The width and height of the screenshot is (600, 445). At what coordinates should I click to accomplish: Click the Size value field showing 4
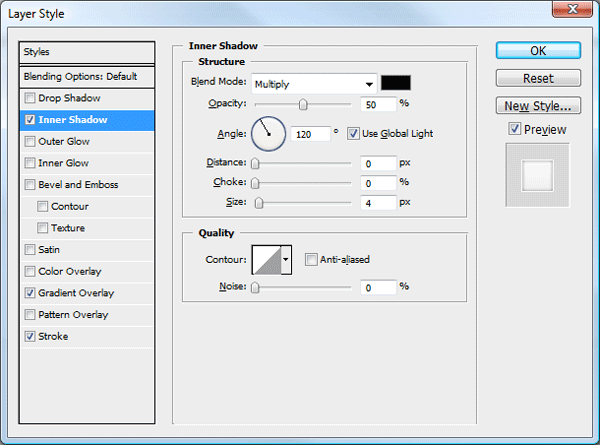click(378, 203)
